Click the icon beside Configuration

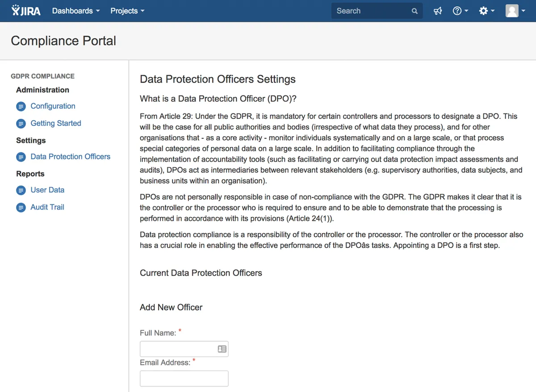[21, 107]
